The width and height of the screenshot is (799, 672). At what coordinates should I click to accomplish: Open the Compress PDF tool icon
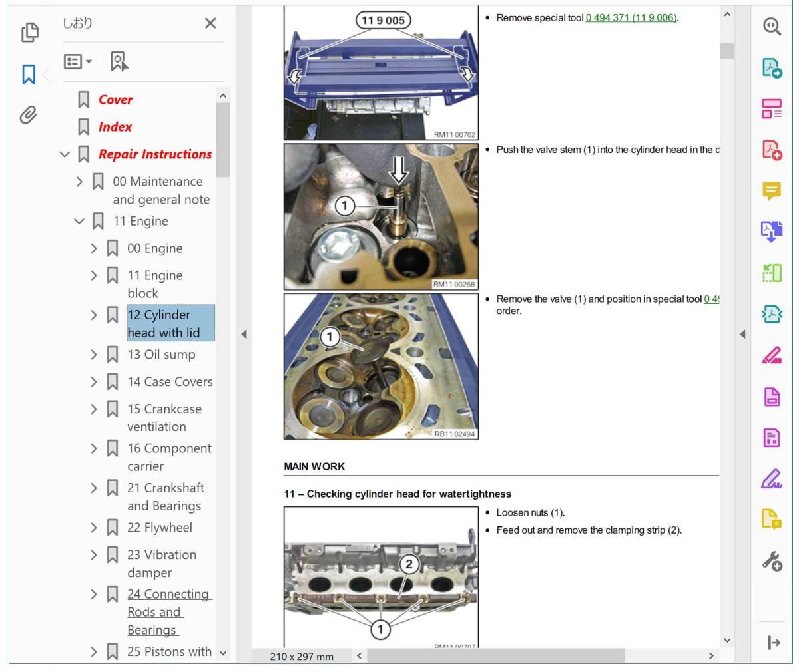[x=772, y=314]
